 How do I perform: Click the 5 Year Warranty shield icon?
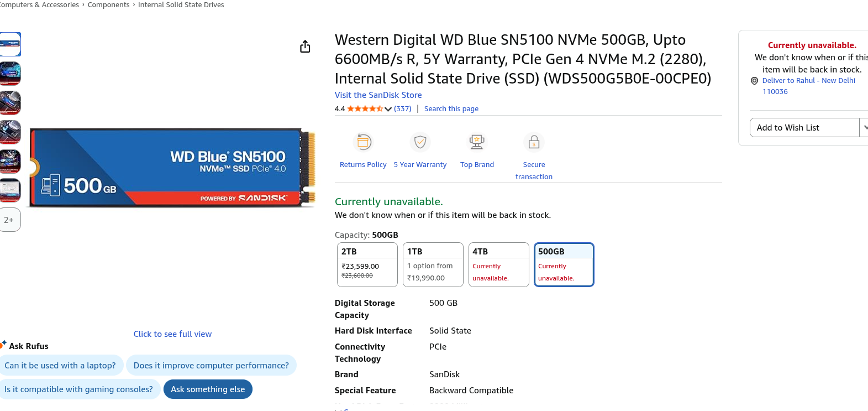pos(420,142)
